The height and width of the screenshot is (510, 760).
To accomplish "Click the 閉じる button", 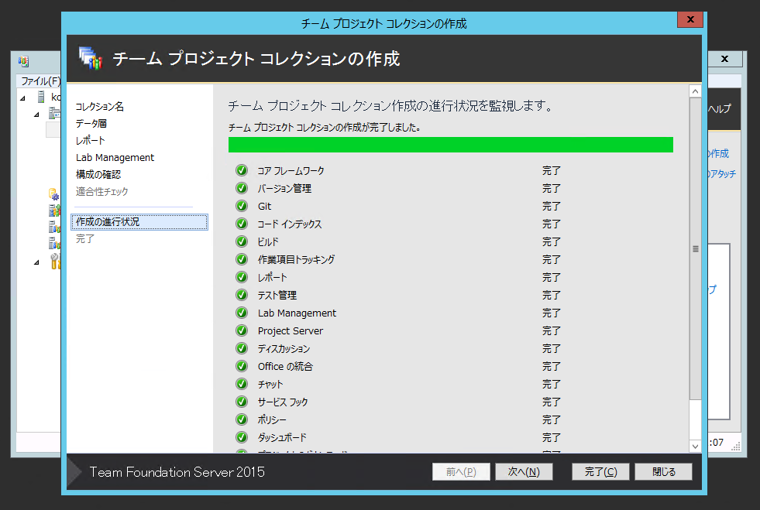I will click(x=664, y=472).
